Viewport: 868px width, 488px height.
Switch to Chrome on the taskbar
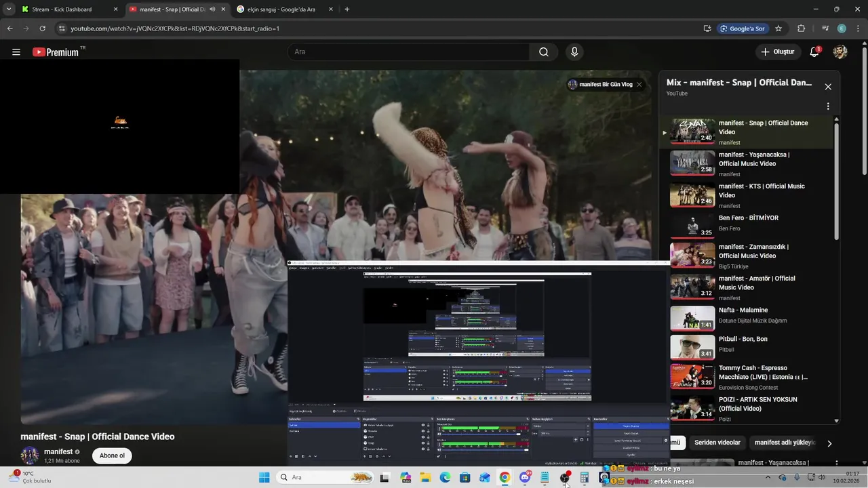pos(505,477)
